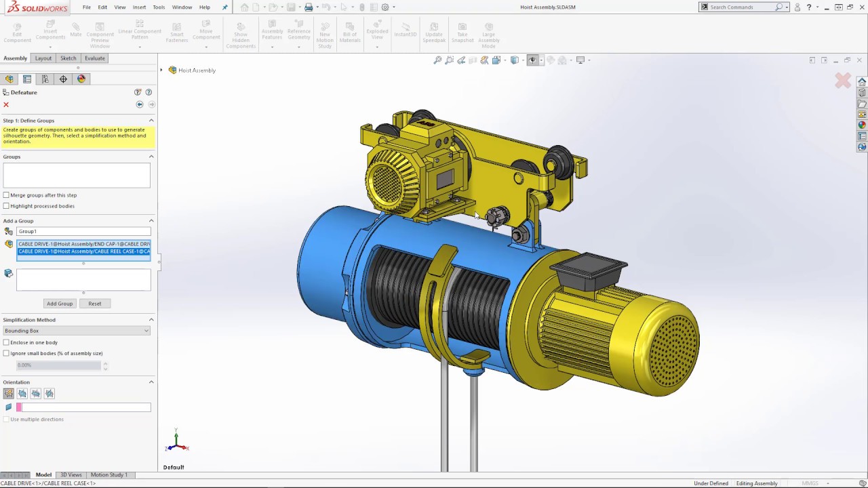The image size is (868, 488).
Task: Open View Settings monitor icon
Action: tap(580, 60)
